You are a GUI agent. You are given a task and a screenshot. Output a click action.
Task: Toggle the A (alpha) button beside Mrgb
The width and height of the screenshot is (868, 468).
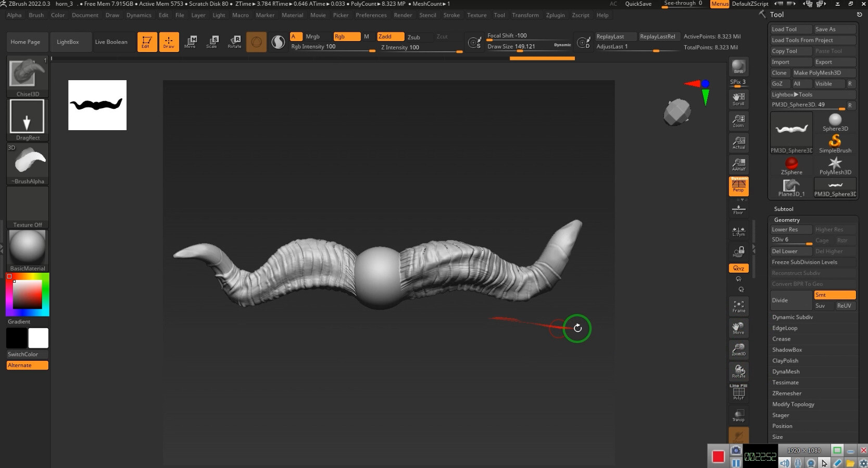pyautogui.click(x=296, y=36)
